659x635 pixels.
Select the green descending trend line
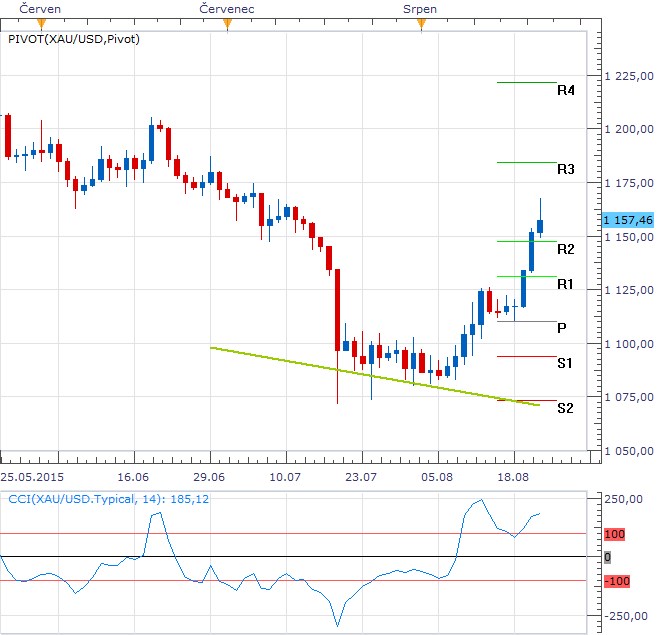375,377
